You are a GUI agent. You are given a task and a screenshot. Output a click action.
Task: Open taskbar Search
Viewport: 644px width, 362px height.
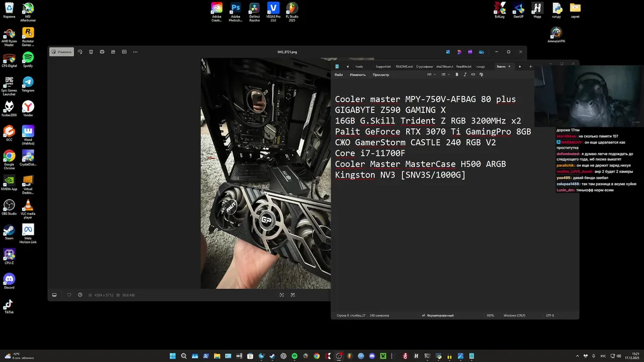tap(184, 356)
